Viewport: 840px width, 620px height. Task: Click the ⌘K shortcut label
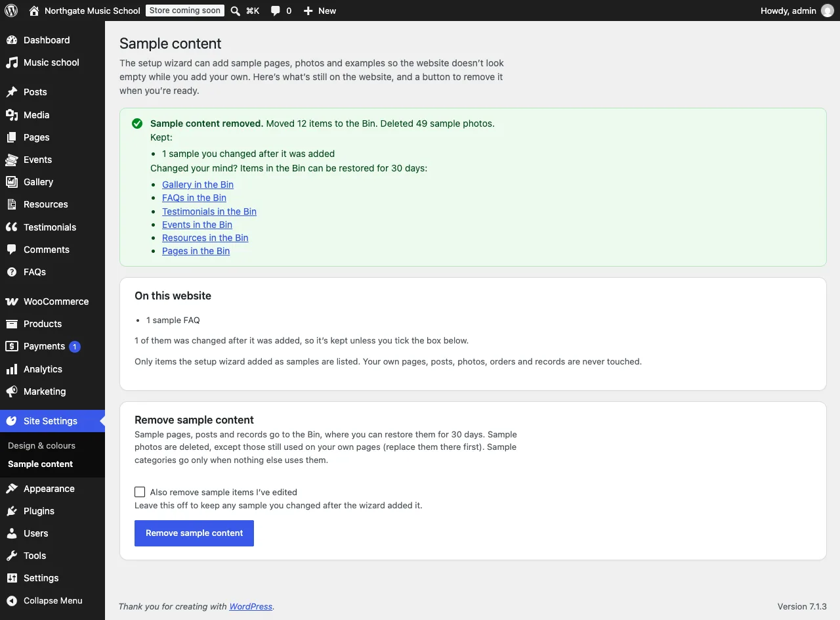click(x=253, y=11)
